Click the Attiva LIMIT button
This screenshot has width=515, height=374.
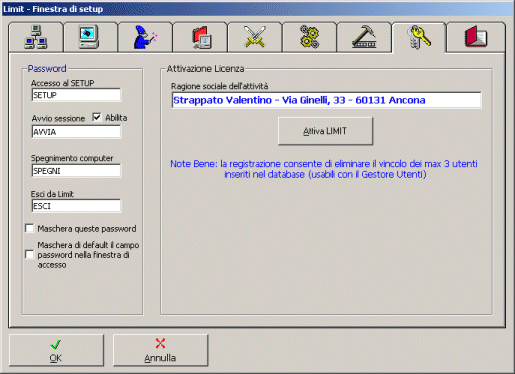click(325, 131)
